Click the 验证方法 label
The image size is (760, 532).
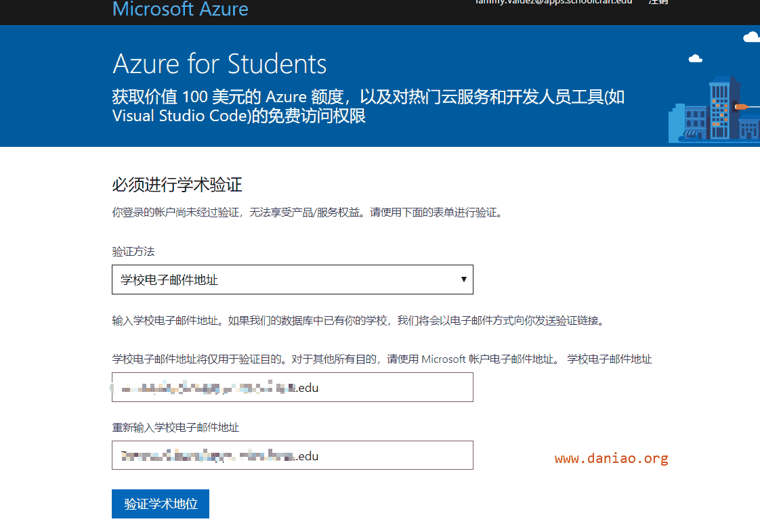coord(133,252)
